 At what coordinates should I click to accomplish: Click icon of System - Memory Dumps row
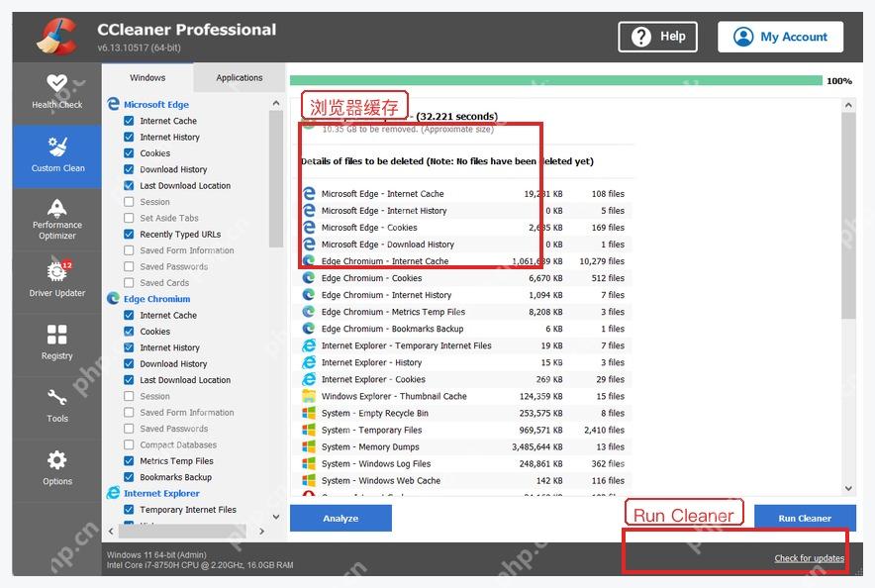(x=309, y=446)
